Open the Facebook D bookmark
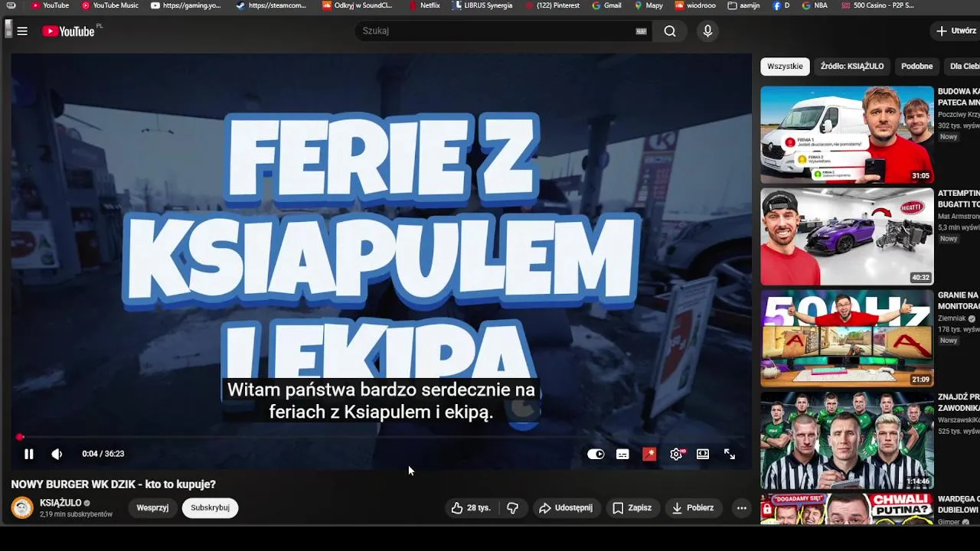980x551 pixels. (x=781, y=5)
